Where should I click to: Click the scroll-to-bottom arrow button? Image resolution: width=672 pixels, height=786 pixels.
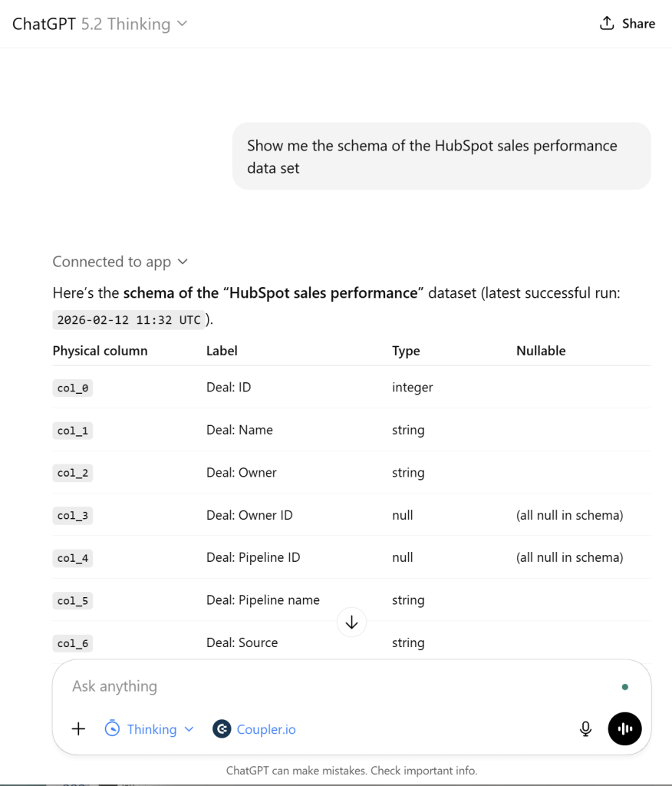coord(351,622)
